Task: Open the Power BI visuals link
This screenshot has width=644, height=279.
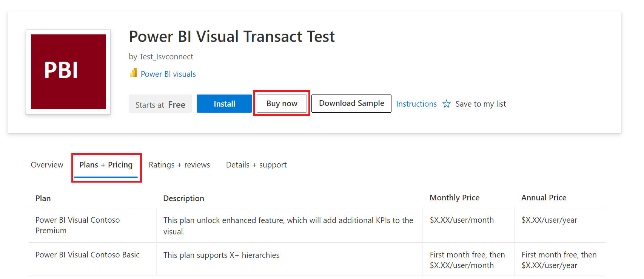Action: click(168, 74)
